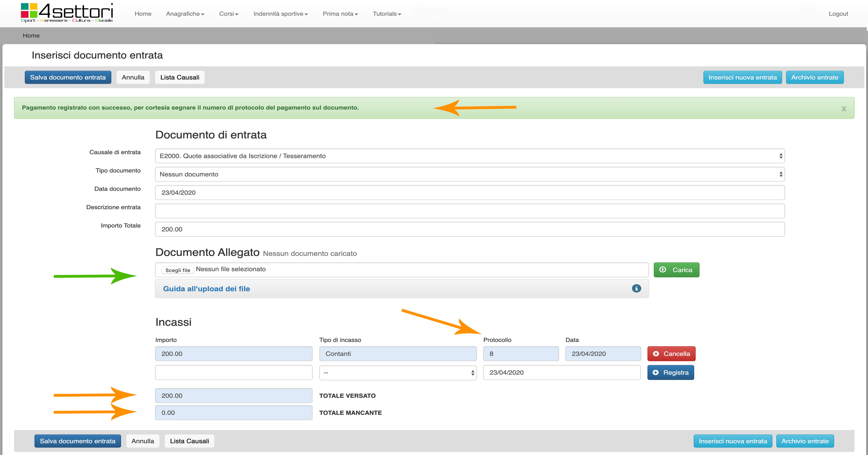Open the Anagrafiche menu

pos(185,14)
